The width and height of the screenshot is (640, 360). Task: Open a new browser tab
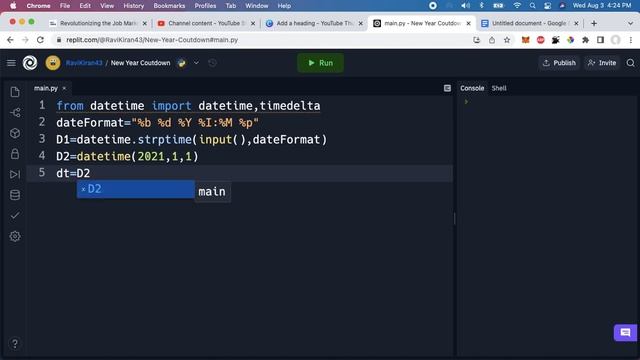[594, 23]
